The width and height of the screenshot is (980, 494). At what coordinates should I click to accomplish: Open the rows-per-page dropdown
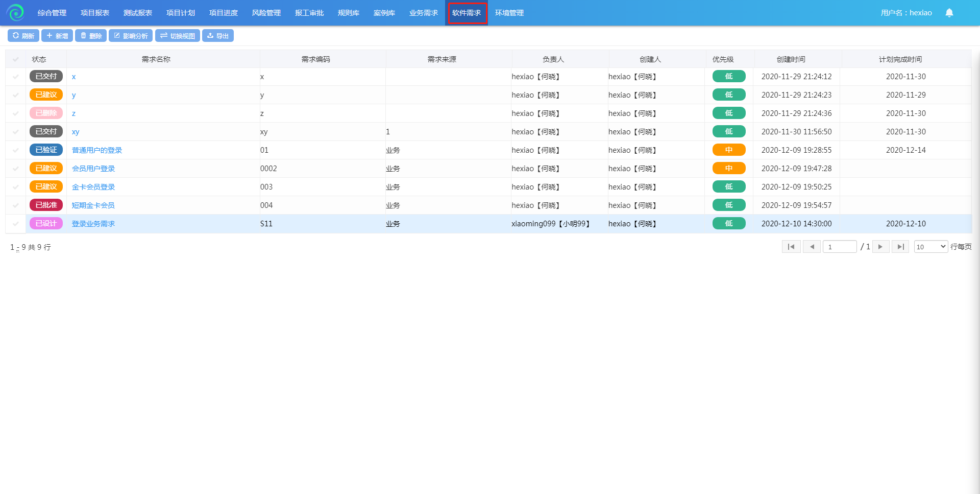pyautogui.click(x=930, y=247)
